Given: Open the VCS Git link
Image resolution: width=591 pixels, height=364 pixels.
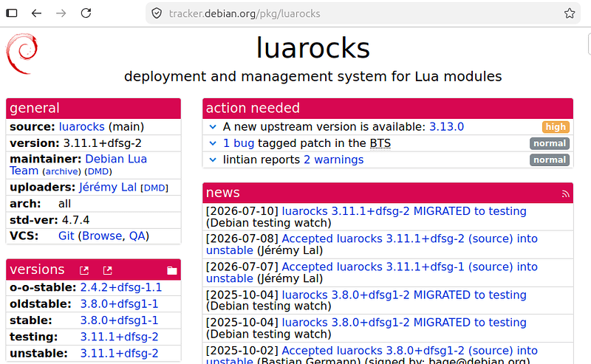Looking at the screenshot, I should coord(66,236).
